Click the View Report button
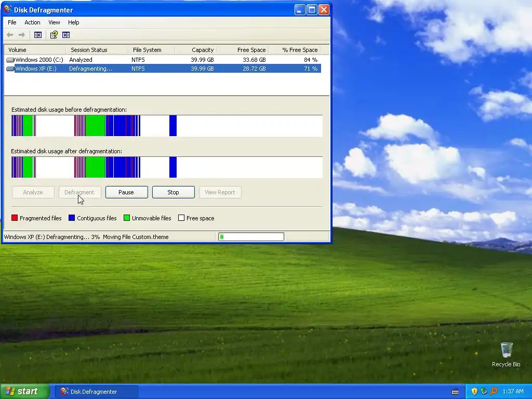 [x=220, y=192]
